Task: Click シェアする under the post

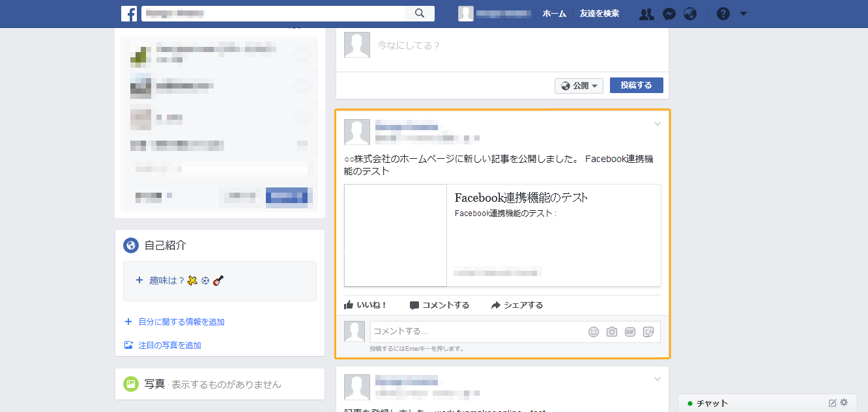Action: pos(517,305)
